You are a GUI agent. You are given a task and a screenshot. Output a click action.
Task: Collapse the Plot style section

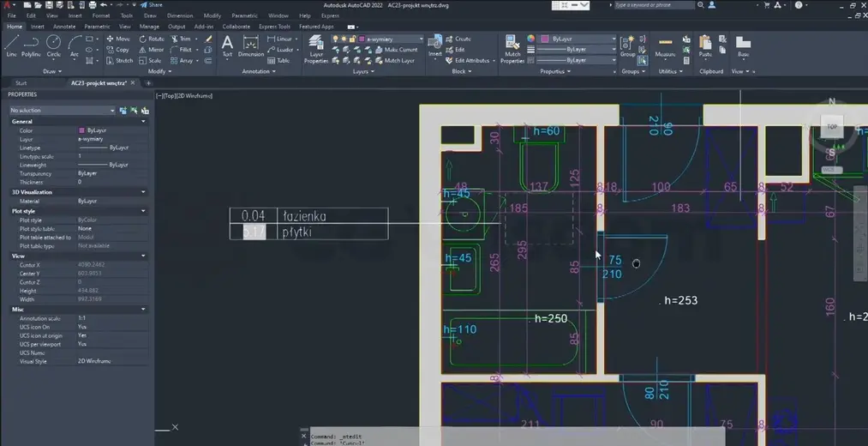143,211
